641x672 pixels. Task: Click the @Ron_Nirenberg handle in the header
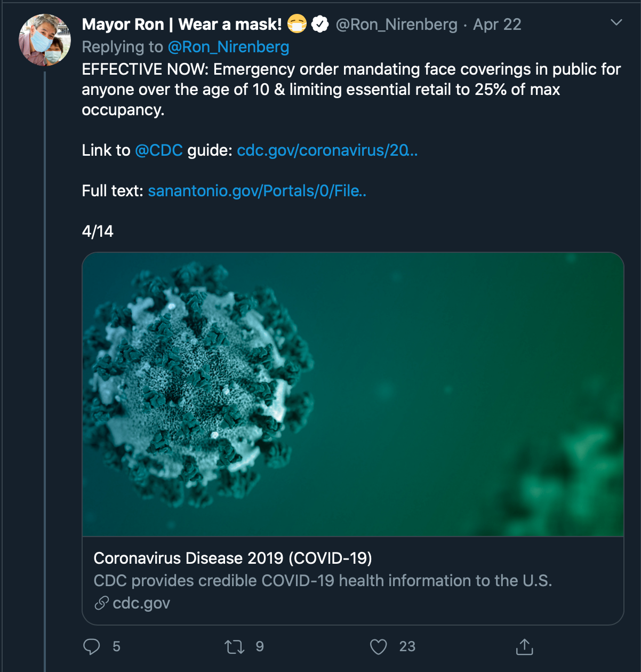coord(396,25)
